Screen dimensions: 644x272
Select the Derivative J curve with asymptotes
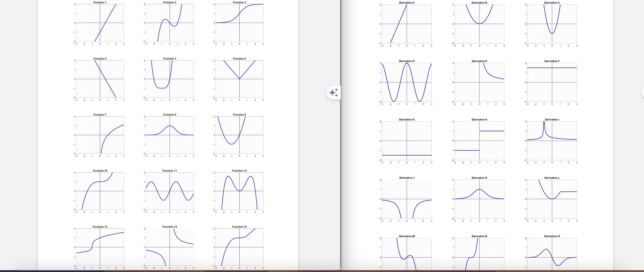pyautogui.click(x=407, y=199)
